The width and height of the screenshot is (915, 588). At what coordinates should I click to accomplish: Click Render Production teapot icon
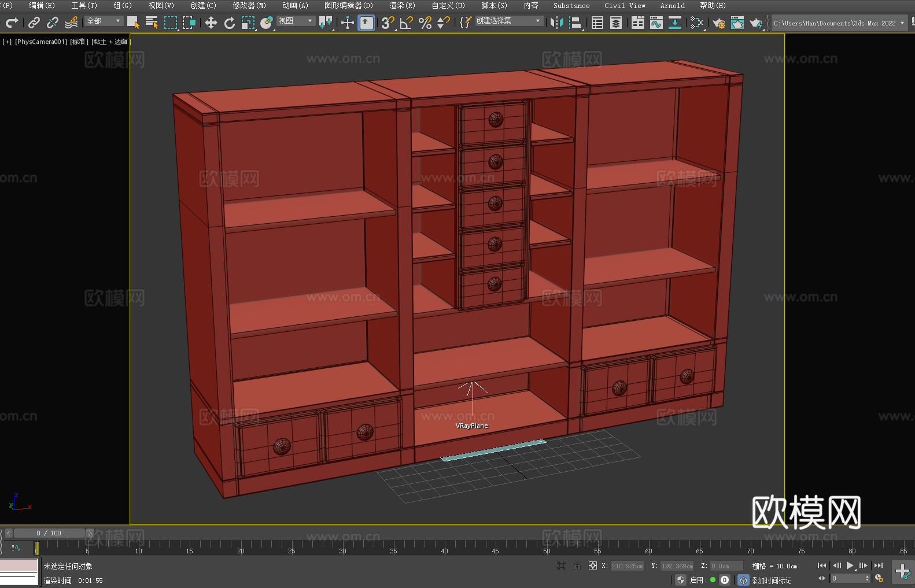pyautogui.click(x=756, y=23)
